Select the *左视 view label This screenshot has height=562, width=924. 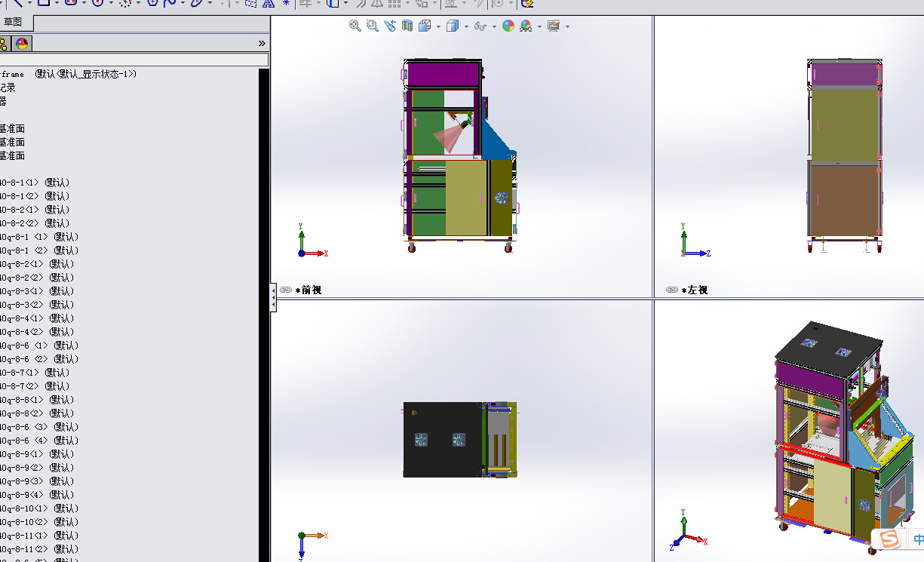695,290
